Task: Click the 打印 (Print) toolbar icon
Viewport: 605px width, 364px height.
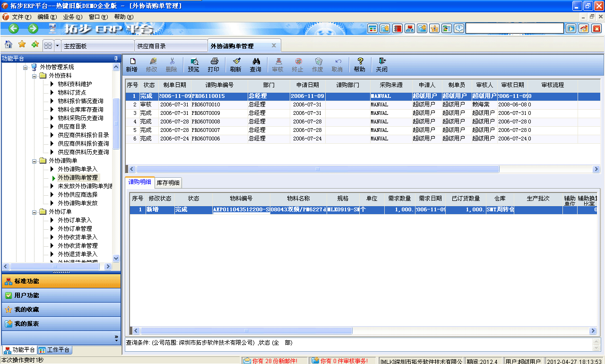Action: coord(214,65)
